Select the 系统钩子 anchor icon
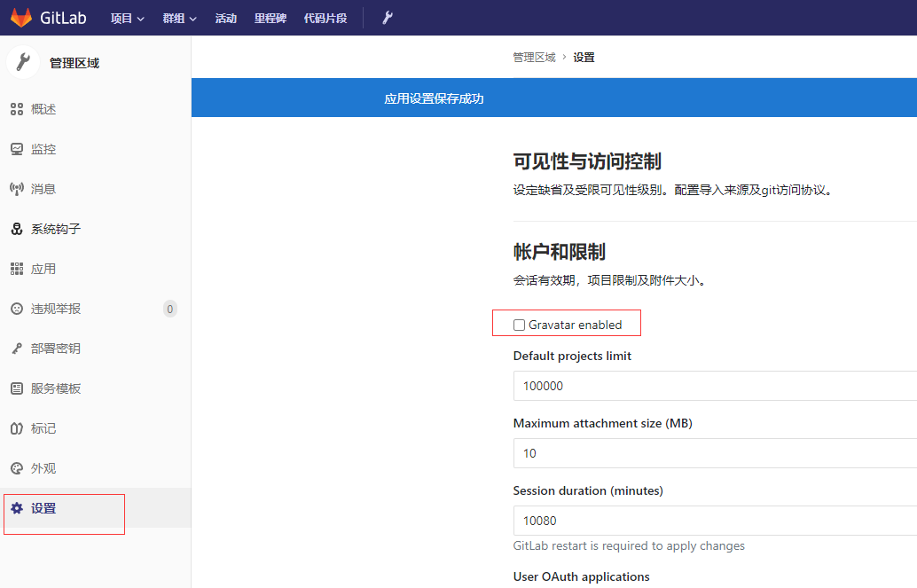Screen dimensions: 917x588 (17, 229)
